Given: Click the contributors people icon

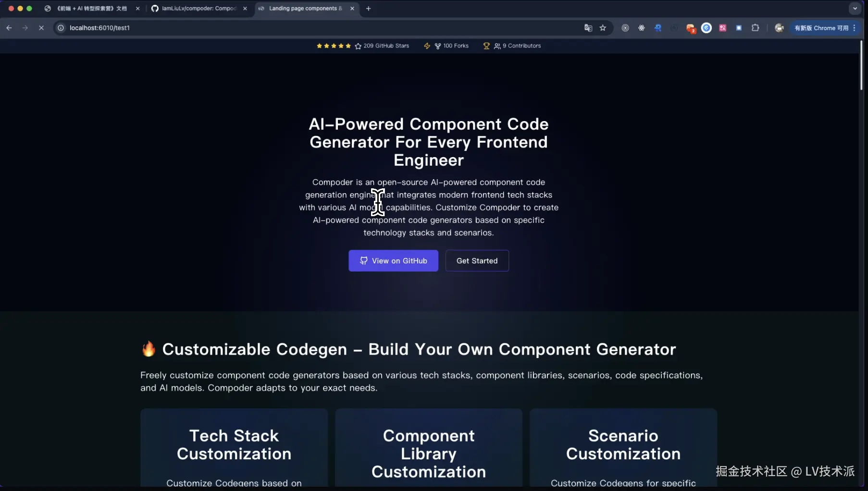Looking at the screenshot, I should tap(497, 46).
